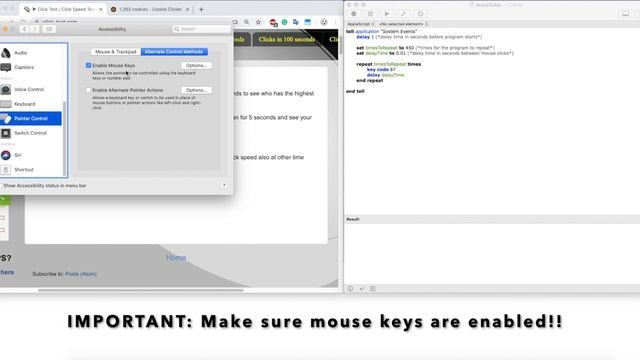640x360 pixels.
Task: Show description via info icon at bottom
Action: pyautogui.click(x=350, y=289)
